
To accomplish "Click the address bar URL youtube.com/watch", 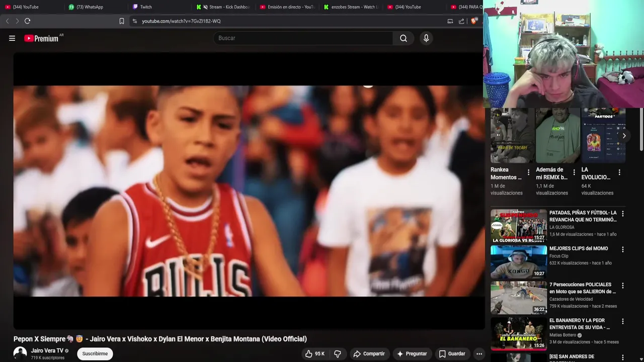I will click(181, 21).
